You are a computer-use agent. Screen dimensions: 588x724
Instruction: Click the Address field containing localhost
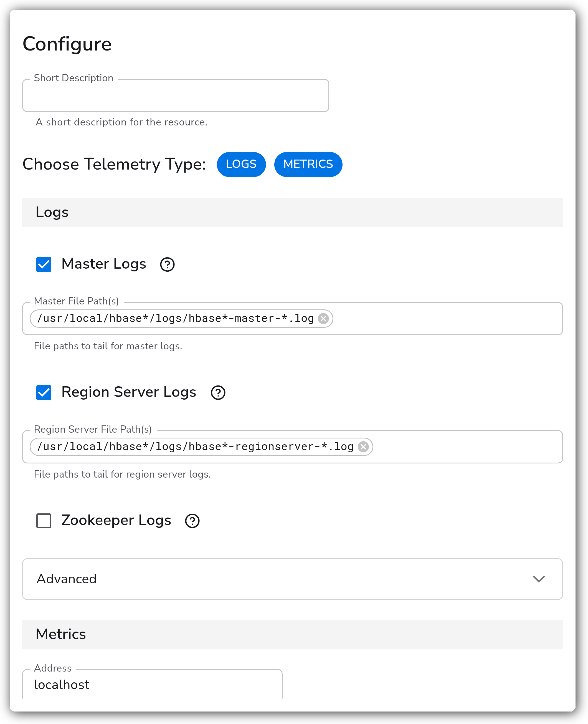153,684
